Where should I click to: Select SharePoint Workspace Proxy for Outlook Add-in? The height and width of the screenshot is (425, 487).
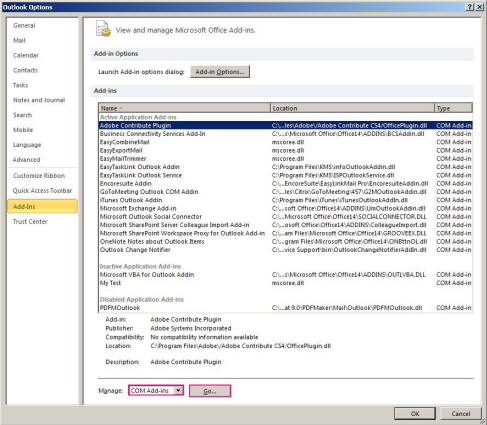[285, 233]
